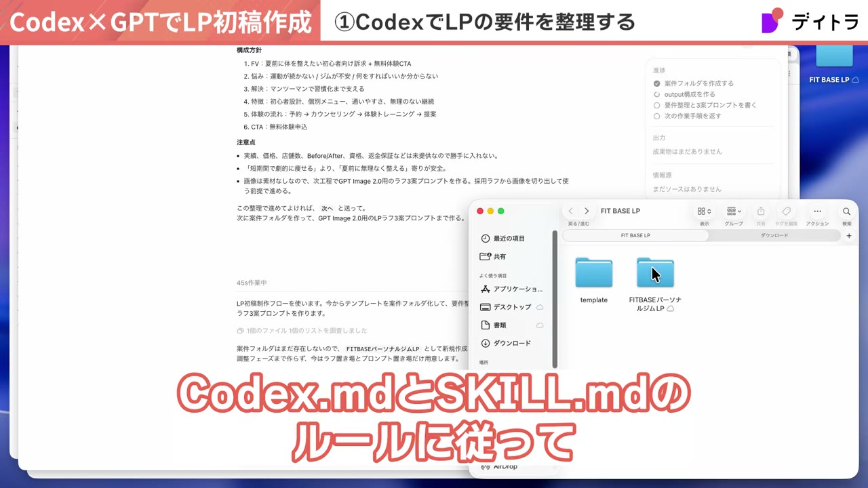Go back in Finder window
Image resolution: width=868 pixels, height=488 pixels.
coord(571,211)
